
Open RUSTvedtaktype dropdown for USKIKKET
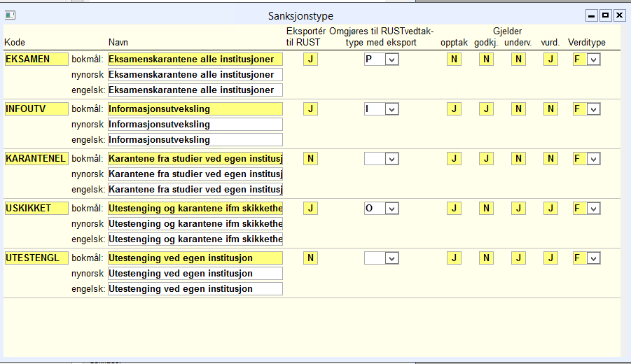pos(391,209)
